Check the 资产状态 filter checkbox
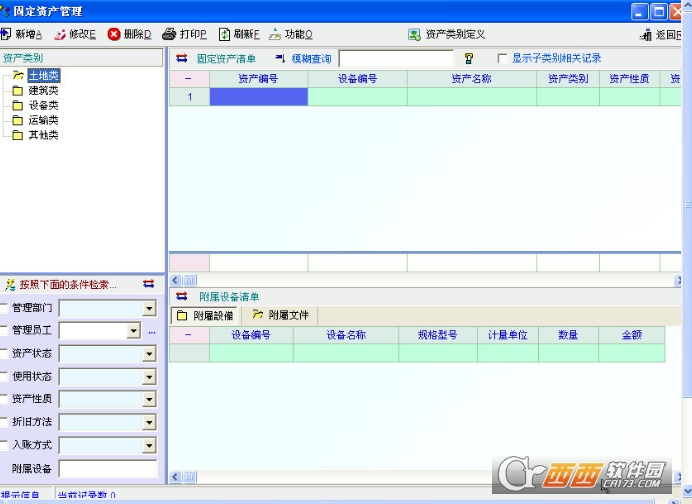The height and width of the screenshot is (504, 692). (4, 353)
